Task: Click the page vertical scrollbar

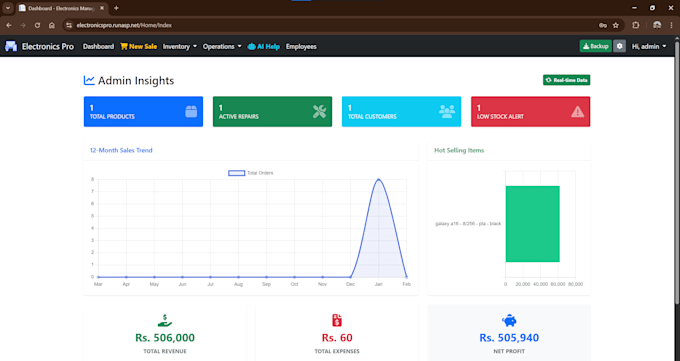Action: [x=677, y=174]
